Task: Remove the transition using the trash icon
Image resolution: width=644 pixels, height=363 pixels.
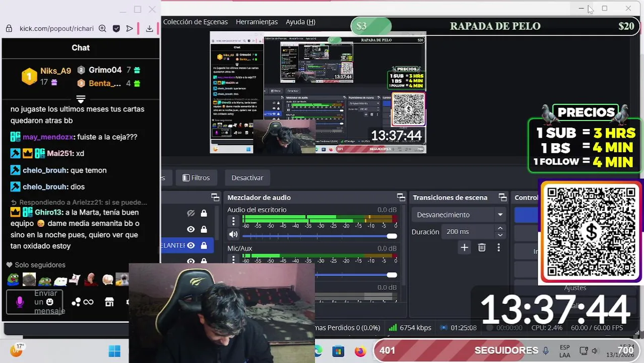Action: 482,248
